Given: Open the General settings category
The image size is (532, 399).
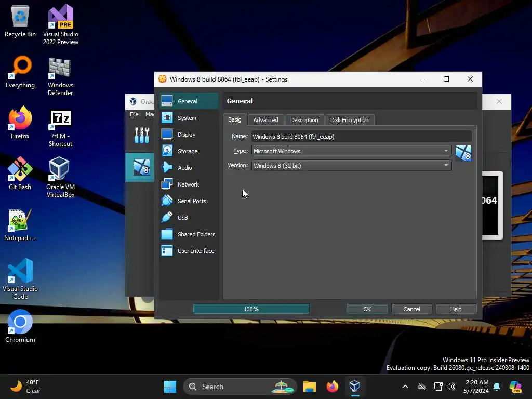Looking at the screenshot, I should (x=189, y=101).
